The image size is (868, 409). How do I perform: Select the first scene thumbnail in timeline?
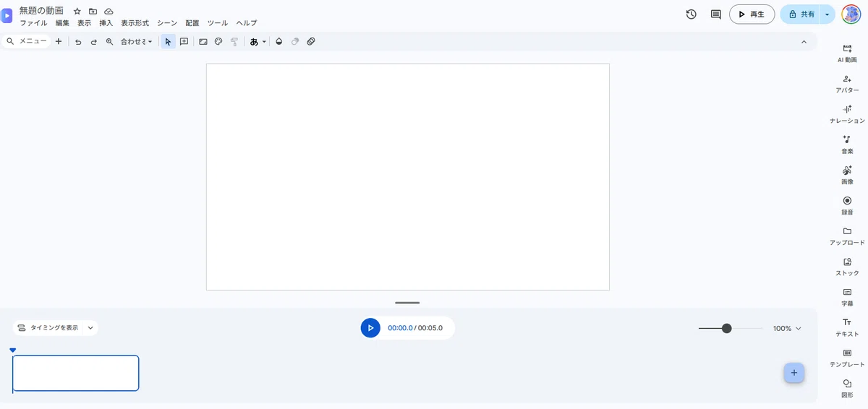[x=76, y=373]
